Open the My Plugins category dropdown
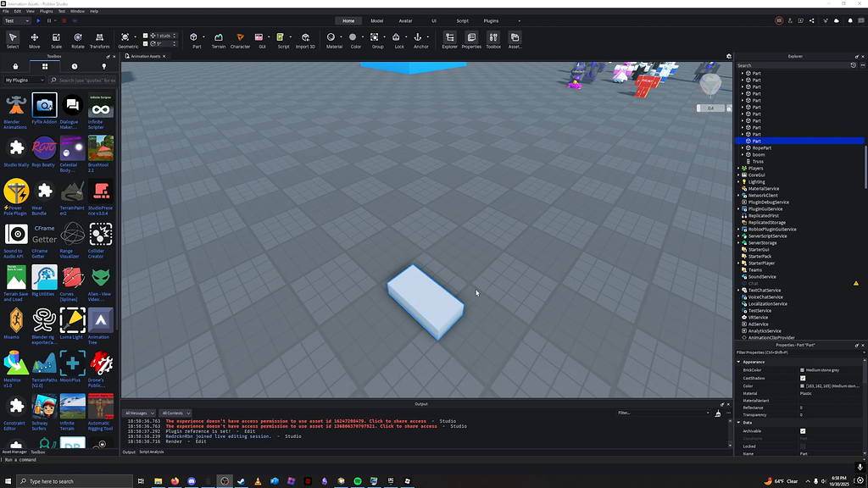Screen dimensions: 868x488 click(x=25, y=80)
